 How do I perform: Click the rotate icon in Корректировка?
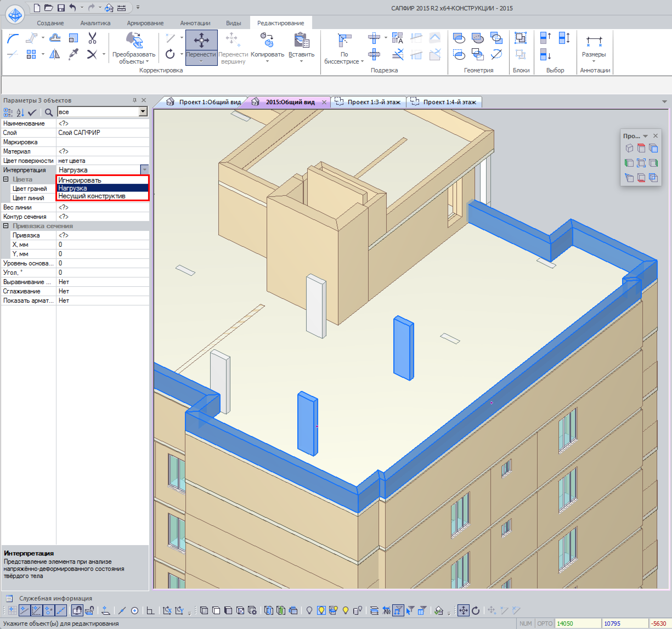[170, 54]
